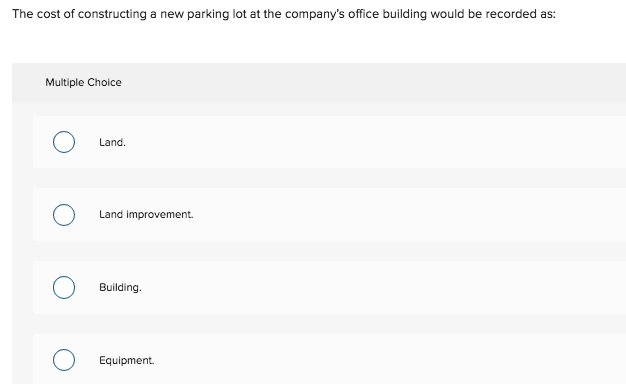Image resolution: width=626 pixels, height=384 pixels.
Task: Click 'The cost of' at question start
Action: [43, 14]
